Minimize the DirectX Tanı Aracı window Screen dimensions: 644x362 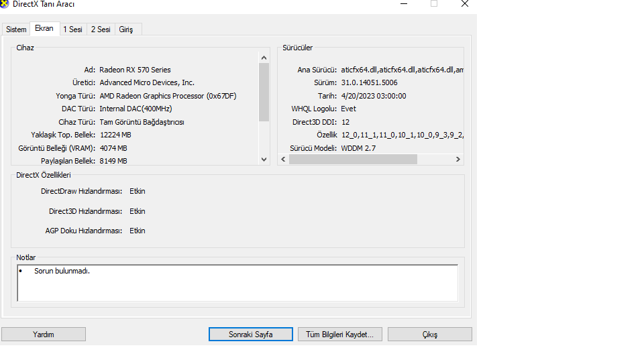[404, 4]
